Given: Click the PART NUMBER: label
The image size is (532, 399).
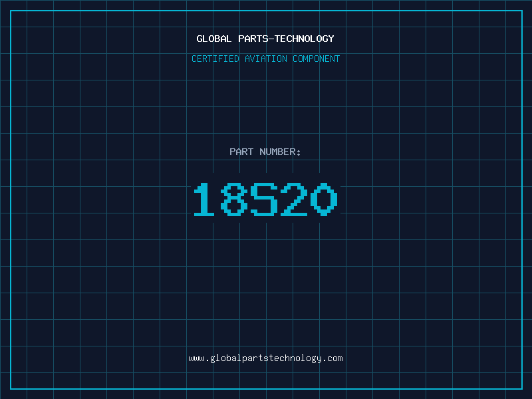Looking at the screenshot, I should [265, 152].
